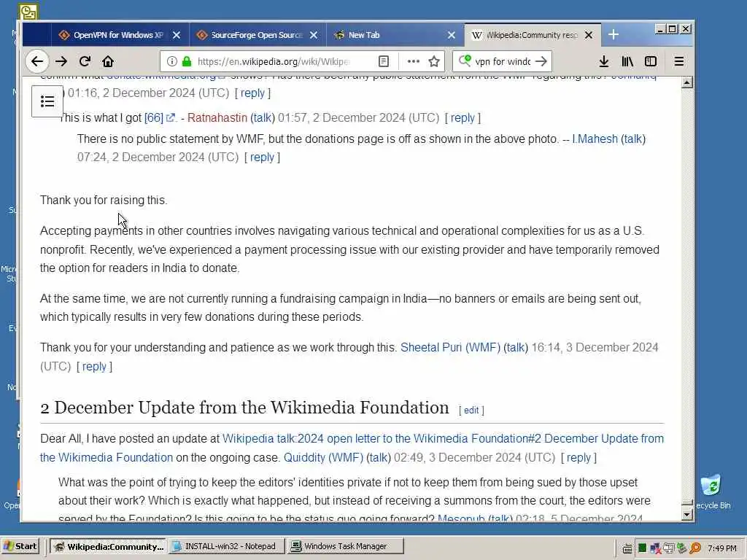Open the 2024 open letter talk link

pyautogui.click(x=352, y=448)
